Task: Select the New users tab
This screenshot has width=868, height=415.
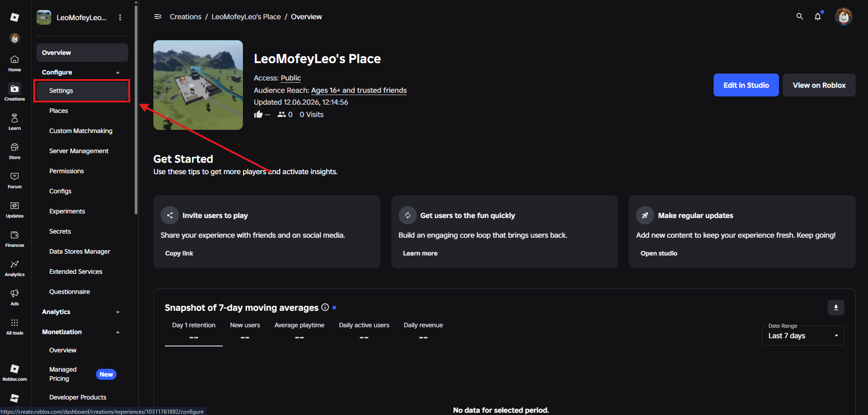Action: [245, 331]
